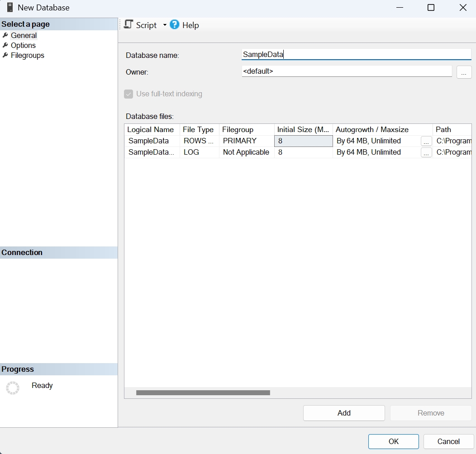Open autogrowth settings for the LOG file

tap(426, 152)
